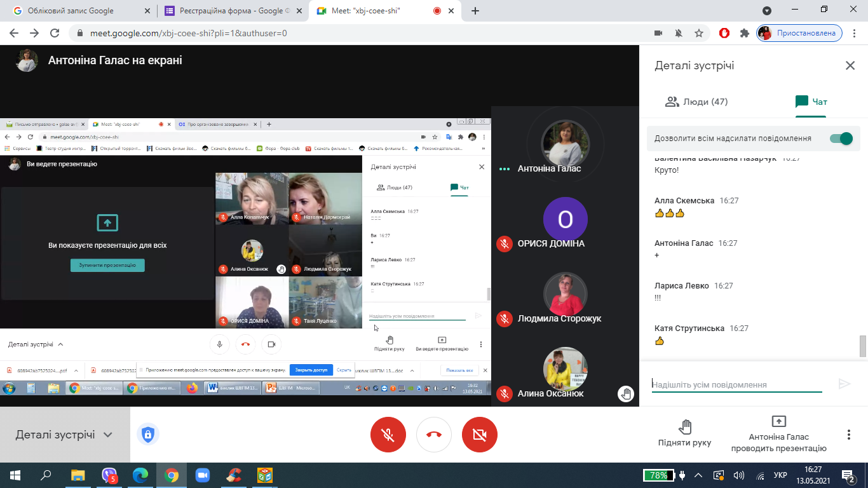Show hidden system tray icons chevron
868x488 pixels.
[x=698, y=475]
